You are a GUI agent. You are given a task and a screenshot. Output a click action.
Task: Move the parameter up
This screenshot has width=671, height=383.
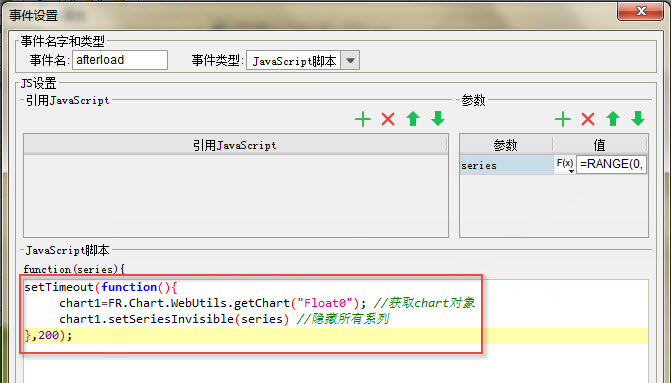[x=613, y=119]
